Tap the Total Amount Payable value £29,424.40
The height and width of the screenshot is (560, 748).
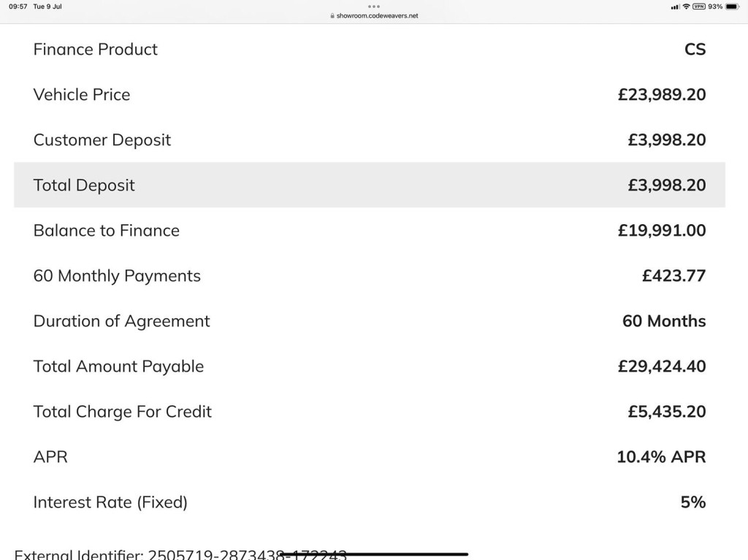tap(662, 367)
